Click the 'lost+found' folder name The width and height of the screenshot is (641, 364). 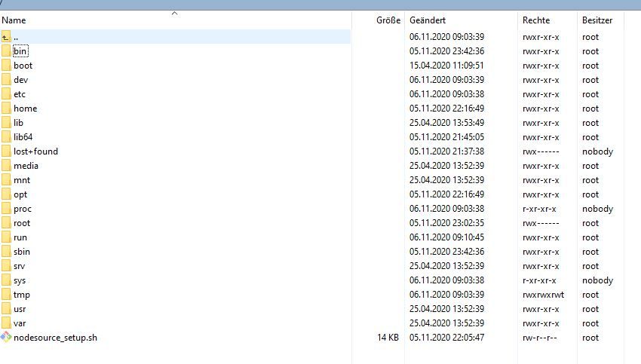36,151
